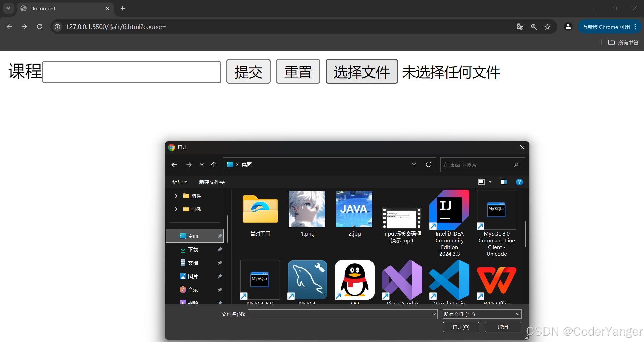The height and width of the screenshot is (342, 644).
Task: Open the 所有文件 (*.*) file type dropdown
Action: coord(482,314)
